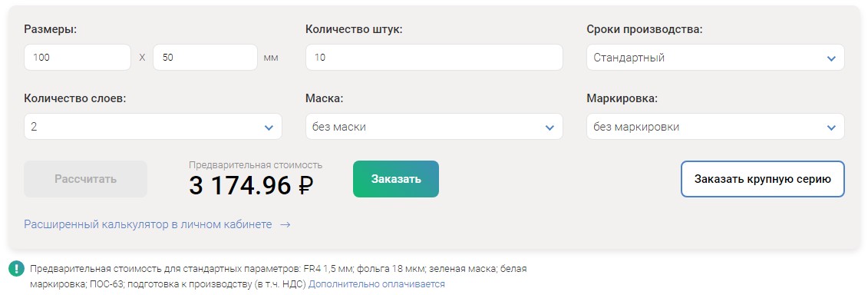This screenshot has width=868, height=295.
Task: Click the chevron arrow in Маркировка field
Action: pos(831,128)
